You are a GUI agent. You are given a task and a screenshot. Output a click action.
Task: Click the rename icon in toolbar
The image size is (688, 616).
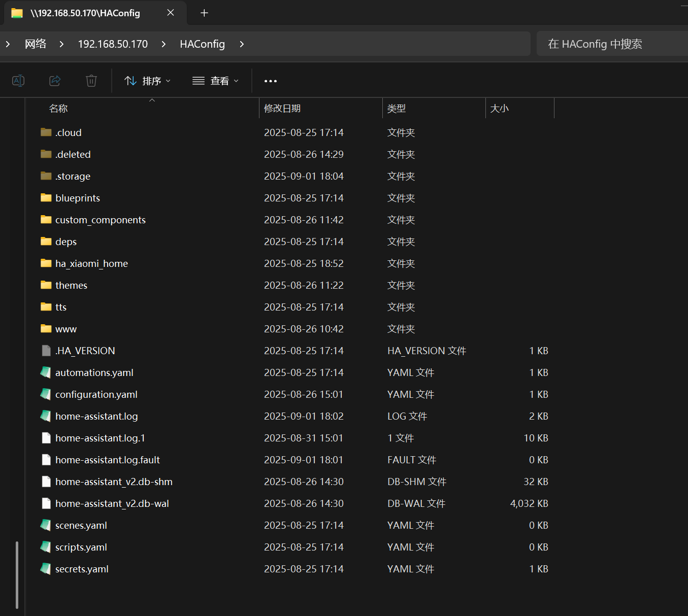pyautogui.click(x=18, y=81)
